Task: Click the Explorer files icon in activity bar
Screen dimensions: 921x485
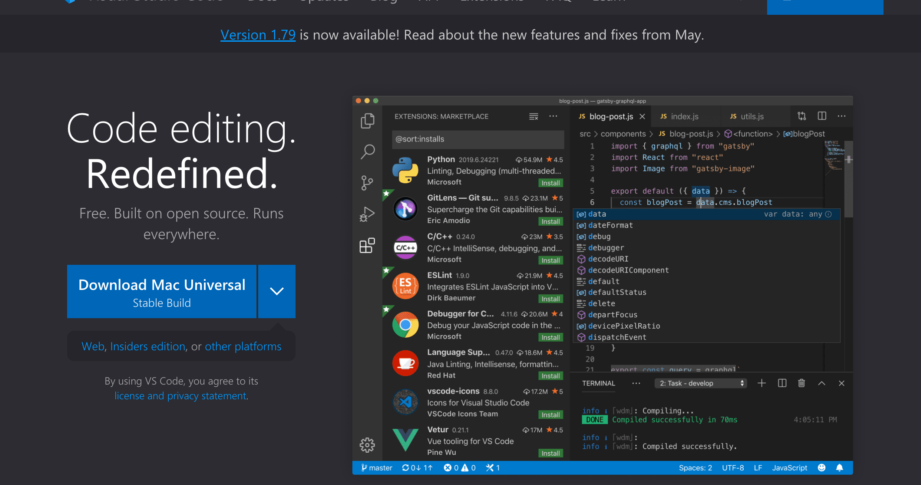Action: (368, 121)
